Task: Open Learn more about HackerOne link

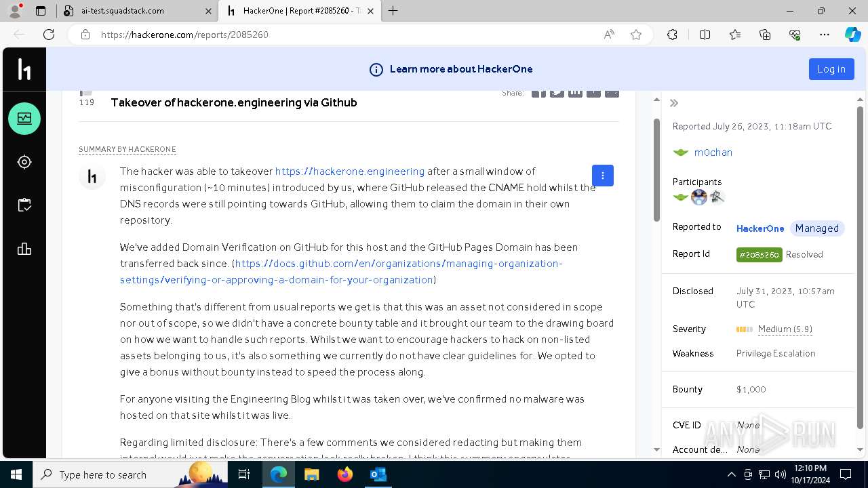Action: click(461, 69)
